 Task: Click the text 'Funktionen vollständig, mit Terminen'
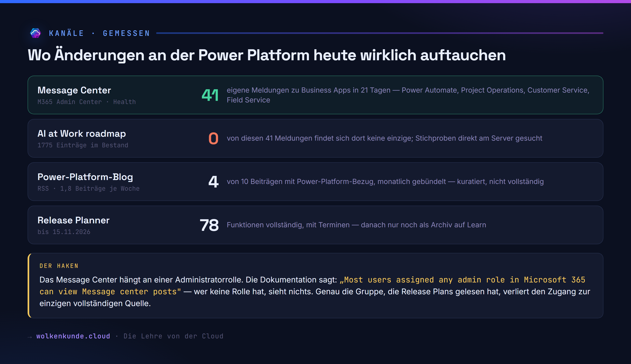click(x=288, y=225)
